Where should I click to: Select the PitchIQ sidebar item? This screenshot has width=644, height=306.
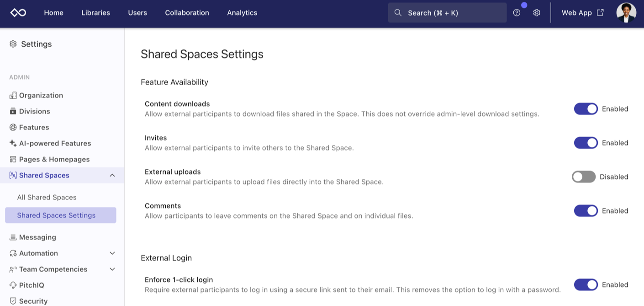[x=32, y=285]
